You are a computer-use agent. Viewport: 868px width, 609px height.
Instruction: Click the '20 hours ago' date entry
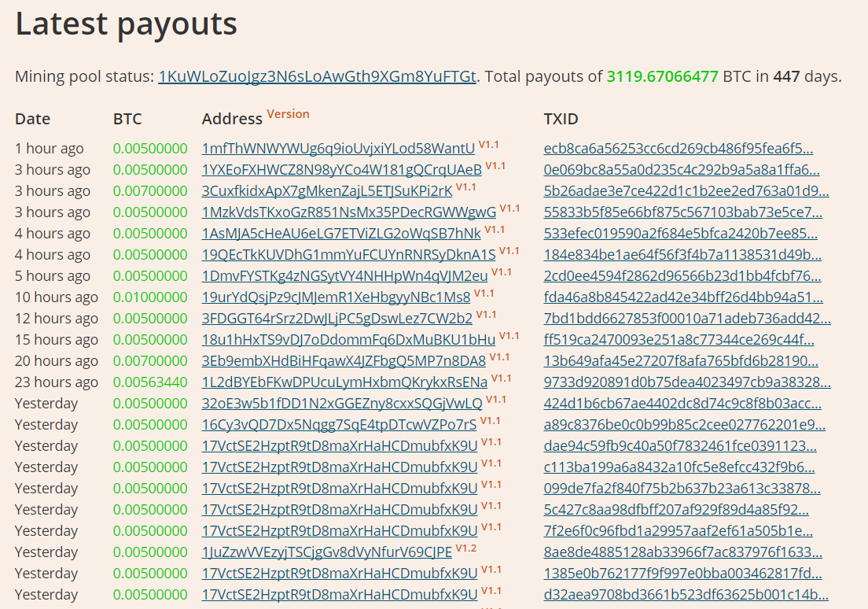pyautogui.click(x=57, y=360)
